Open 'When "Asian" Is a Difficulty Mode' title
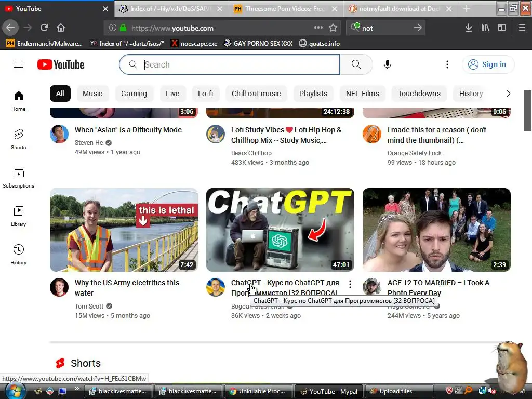 pos(128,130)
